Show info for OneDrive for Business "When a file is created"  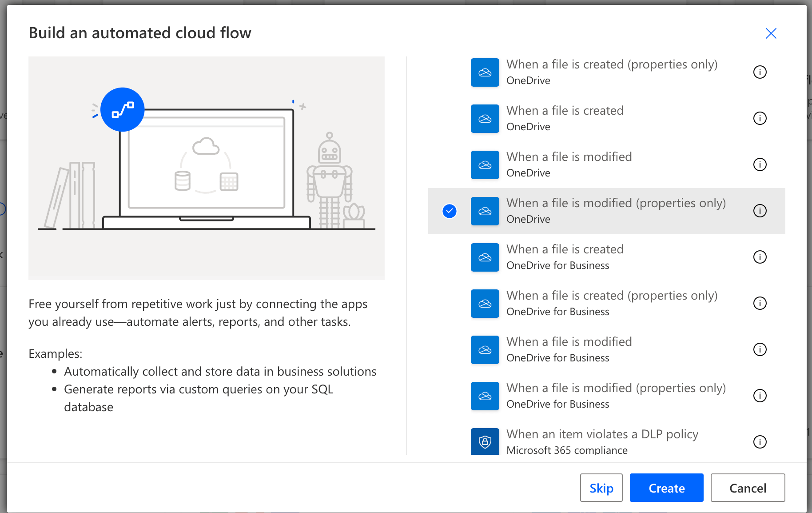760,257
